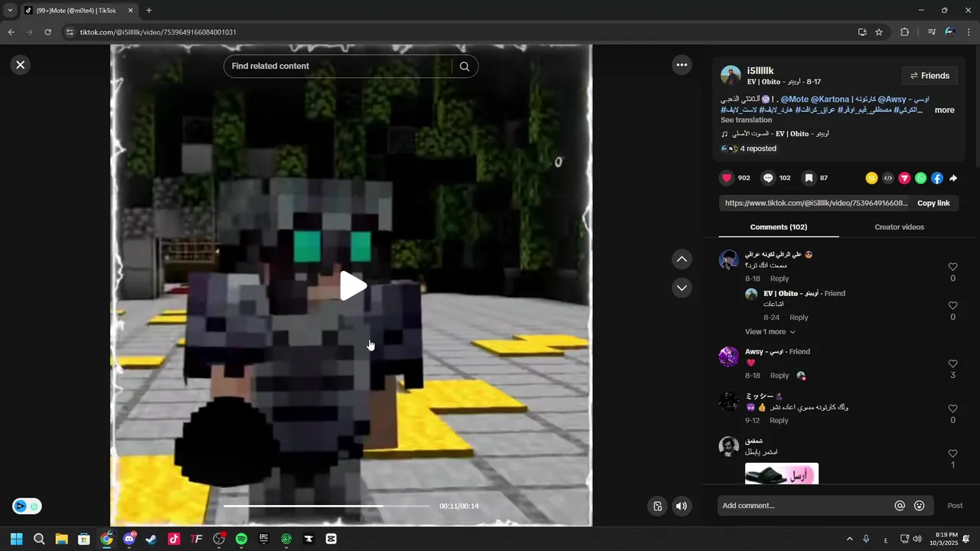Bookmark the video with the favorites icon
The height and width of the screenshot is (551, 980).
(808, 178)
